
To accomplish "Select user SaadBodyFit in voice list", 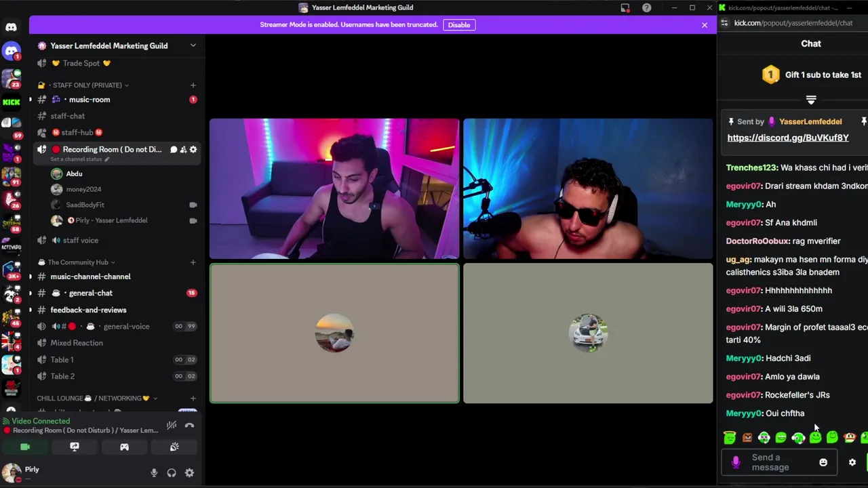I will (124, 205).
